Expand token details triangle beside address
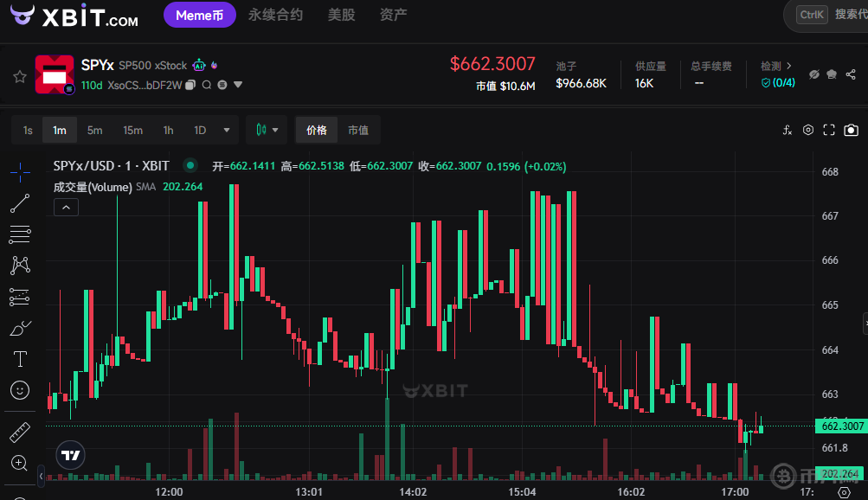This screenshot has width=868, height=500. (238, 85)
